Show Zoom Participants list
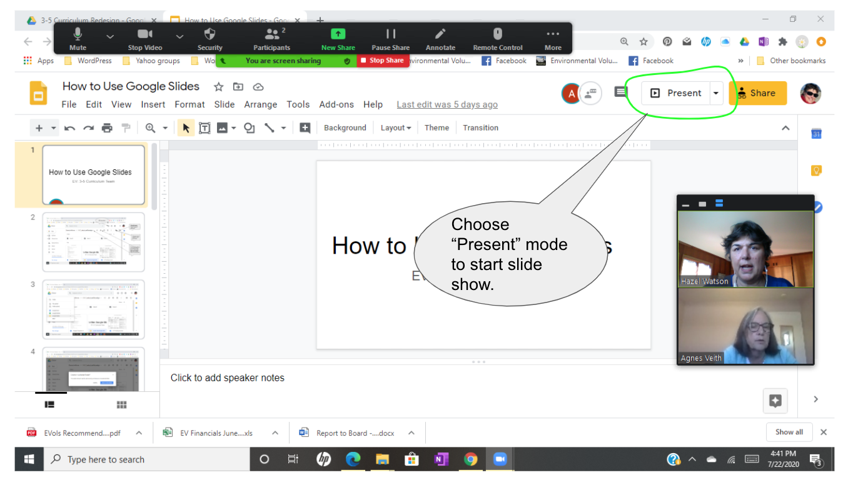 272,38
